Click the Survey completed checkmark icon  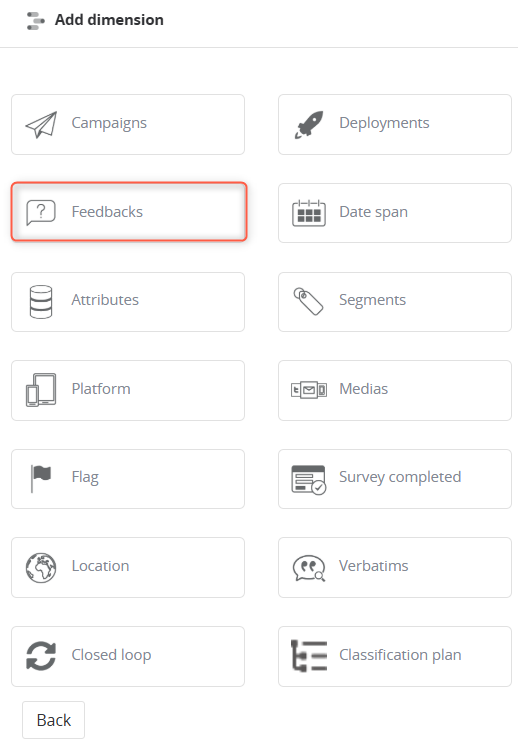[x=309, y=479]
